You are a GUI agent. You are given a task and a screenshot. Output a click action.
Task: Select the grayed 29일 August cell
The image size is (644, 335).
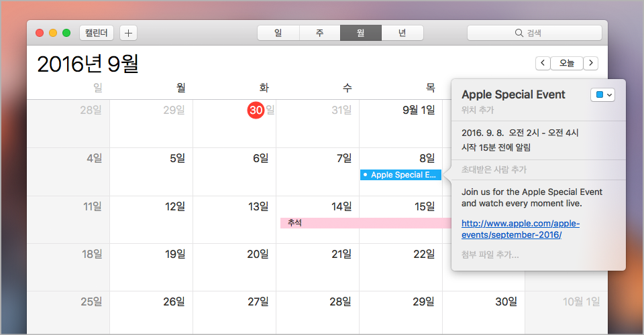pos(152,124)
